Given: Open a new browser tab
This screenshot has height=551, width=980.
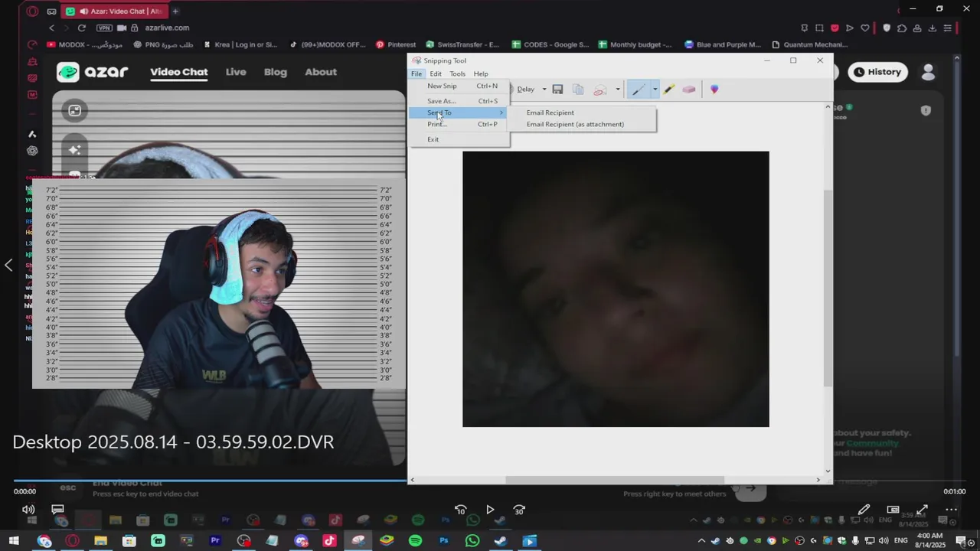Looking at the screenshot, I should 175,11.
